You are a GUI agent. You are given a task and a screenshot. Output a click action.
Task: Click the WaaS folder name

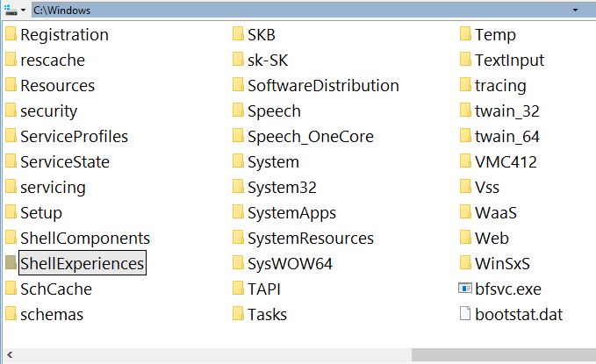(x=496, y=213)
